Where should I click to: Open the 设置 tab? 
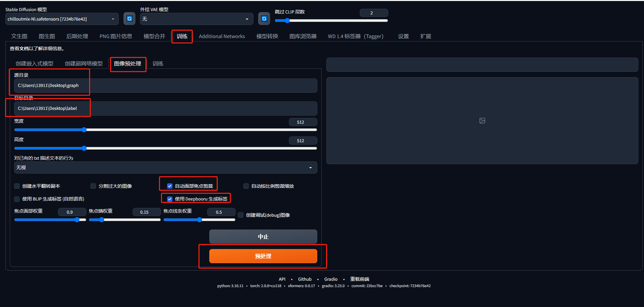pos(403,36)
